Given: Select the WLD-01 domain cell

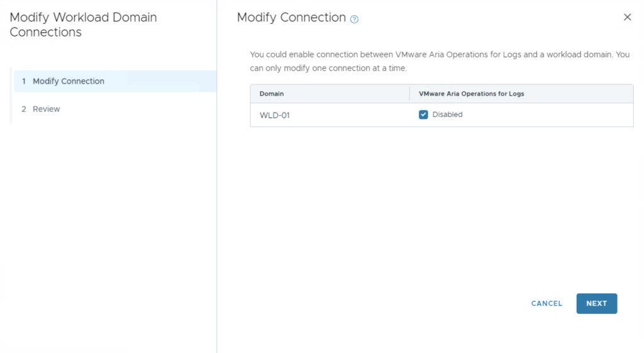Looking at the screenshot, I should pos(275,115).
